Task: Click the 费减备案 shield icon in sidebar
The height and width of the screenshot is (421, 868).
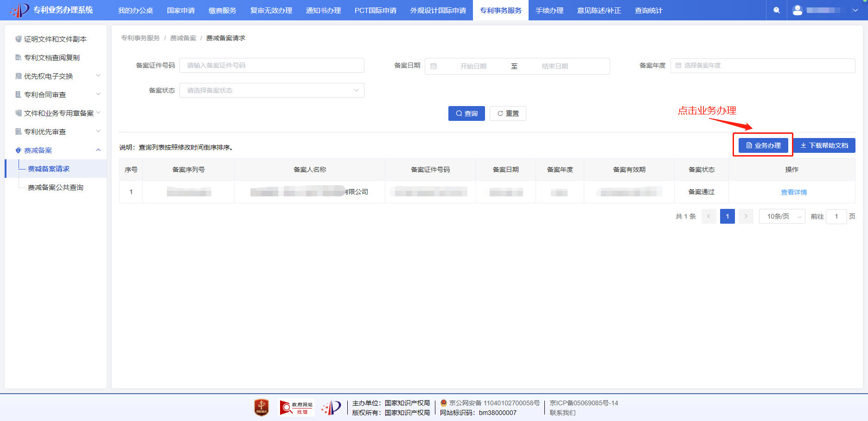Action: [x=18, y=150]
